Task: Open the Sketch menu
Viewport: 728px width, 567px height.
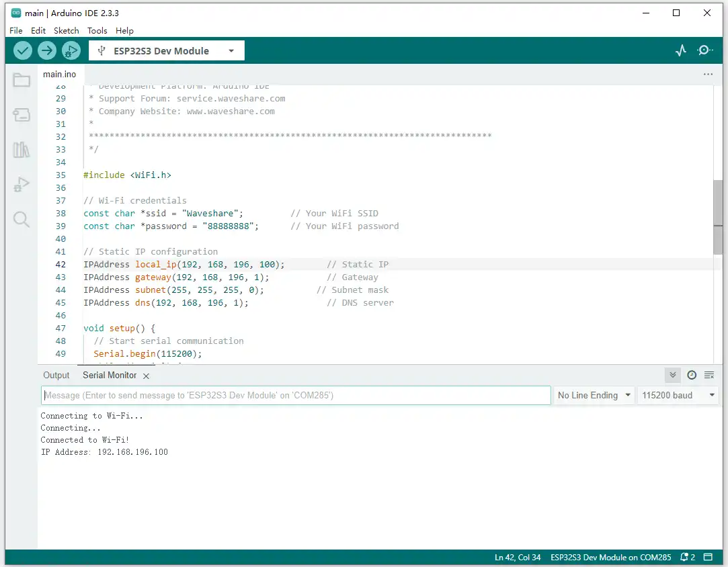Action: [x=67, y=31]
